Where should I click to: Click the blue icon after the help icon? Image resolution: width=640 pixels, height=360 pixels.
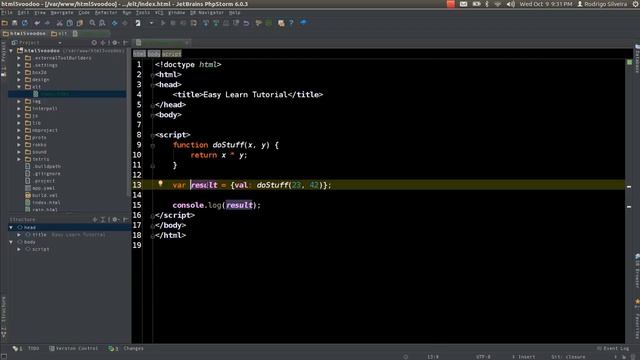tap(303, 22)
